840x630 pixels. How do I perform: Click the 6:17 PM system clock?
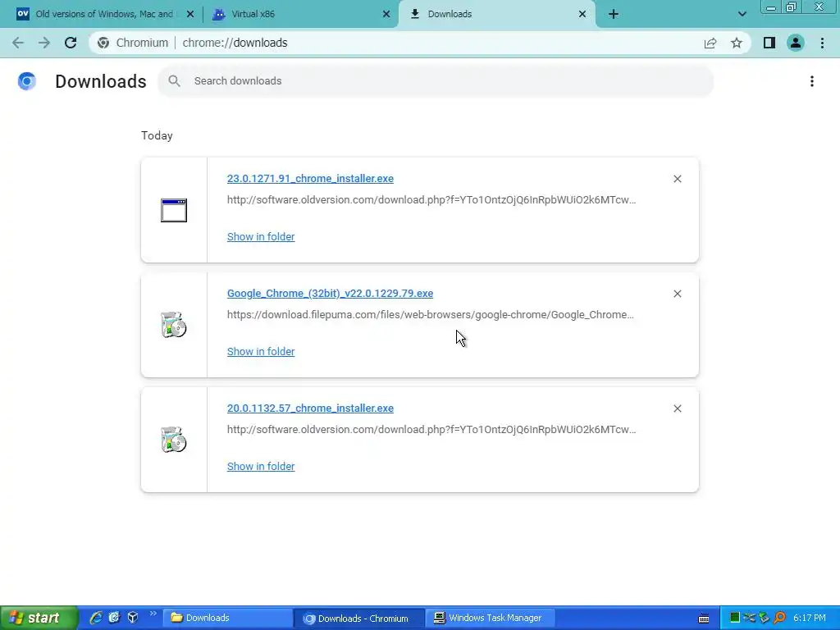pos(810,618)
